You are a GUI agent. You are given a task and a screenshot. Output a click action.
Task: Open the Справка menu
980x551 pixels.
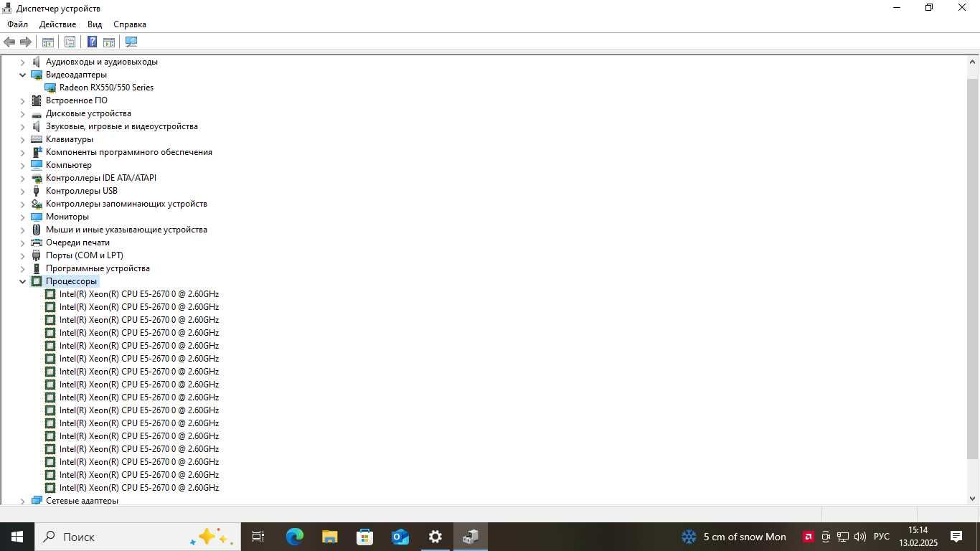[x=130, y=24]
